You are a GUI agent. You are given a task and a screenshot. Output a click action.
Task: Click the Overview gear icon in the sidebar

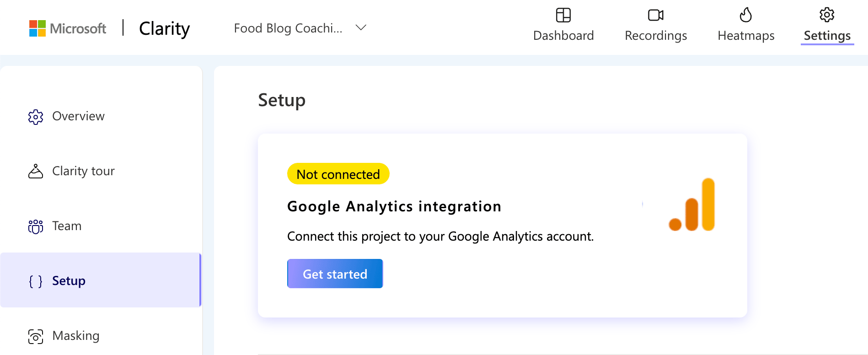[36, 117]
